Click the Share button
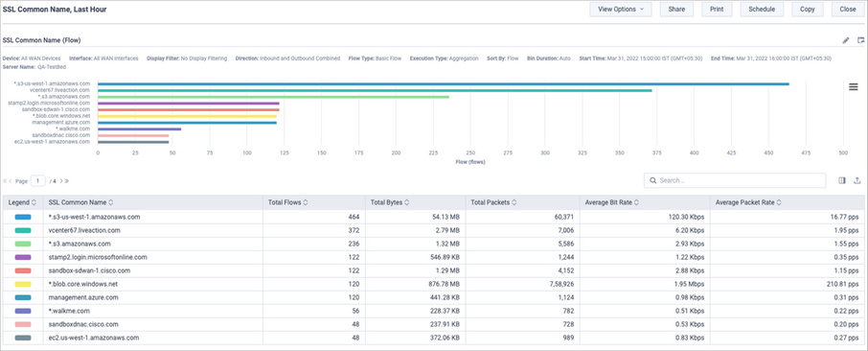Image resolution: width=868 pixels, height=351 pixels. 676,10
